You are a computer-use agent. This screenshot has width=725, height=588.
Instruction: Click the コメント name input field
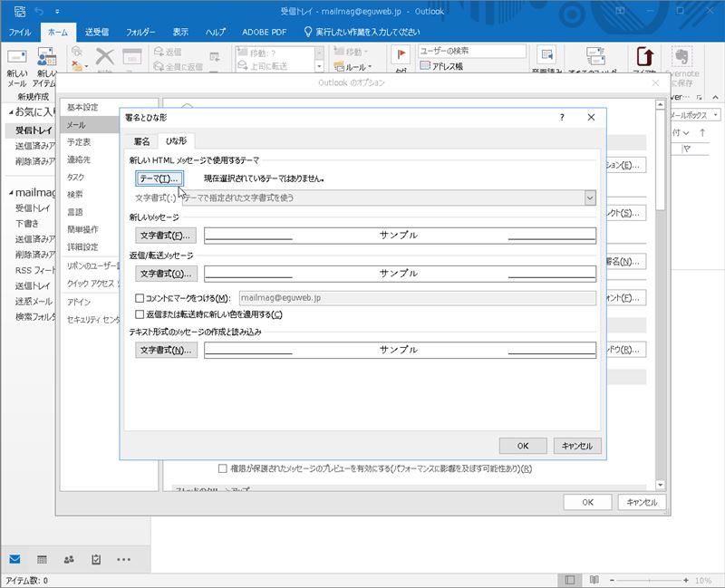pyautogui.click(x=416, y=298)
